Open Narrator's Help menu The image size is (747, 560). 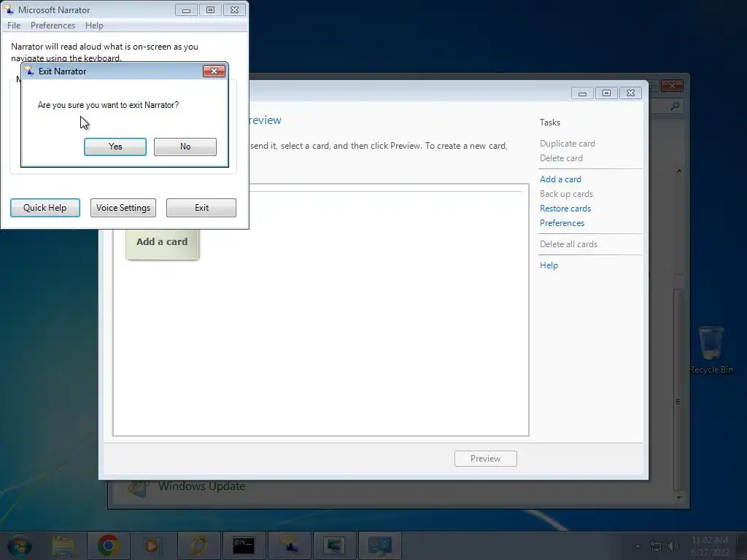(94, 26)
